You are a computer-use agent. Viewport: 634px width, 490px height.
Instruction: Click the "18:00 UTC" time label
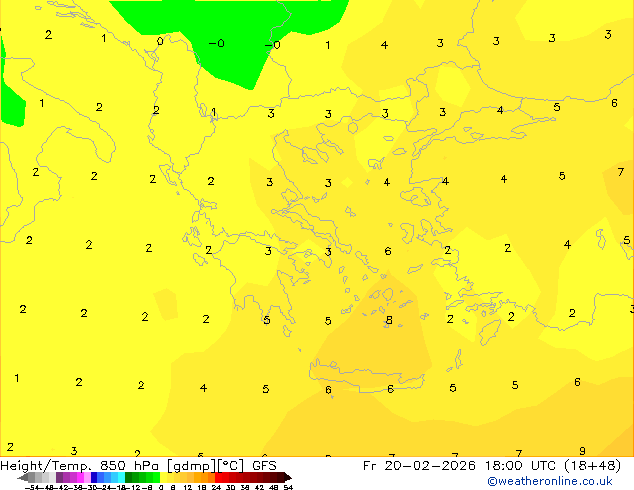coord(522,466)
